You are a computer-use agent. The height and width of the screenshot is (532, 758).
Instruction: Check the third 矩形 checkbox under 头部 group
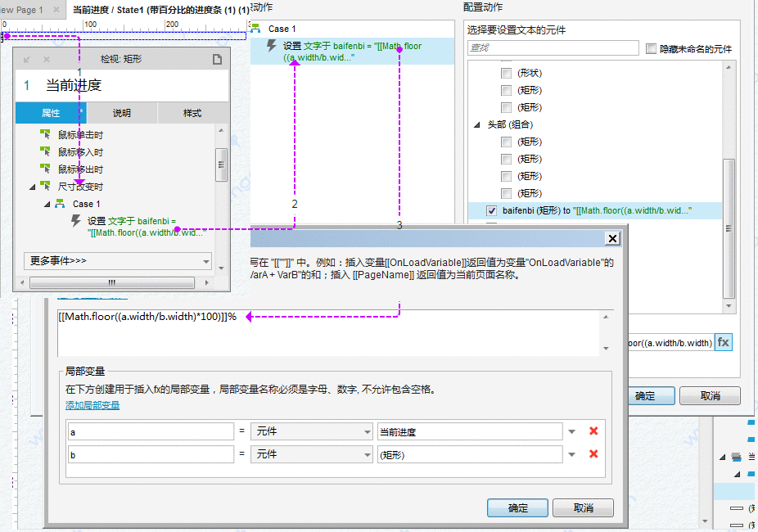[x=506, y=176]
